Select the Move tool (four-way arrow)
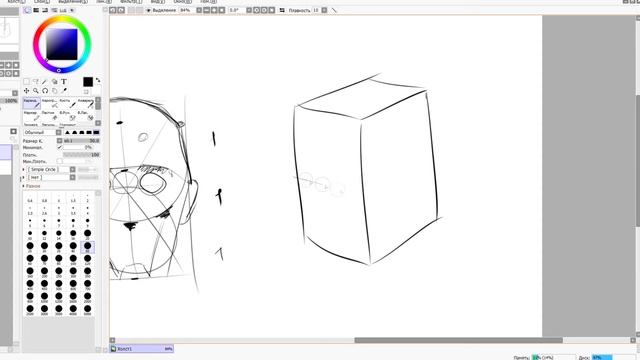The width and height of the screenshot is (640, 360). point(27,91)
